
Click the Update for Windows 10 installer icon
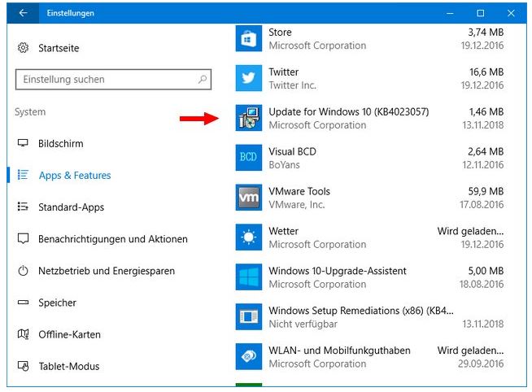click(249, 118)
